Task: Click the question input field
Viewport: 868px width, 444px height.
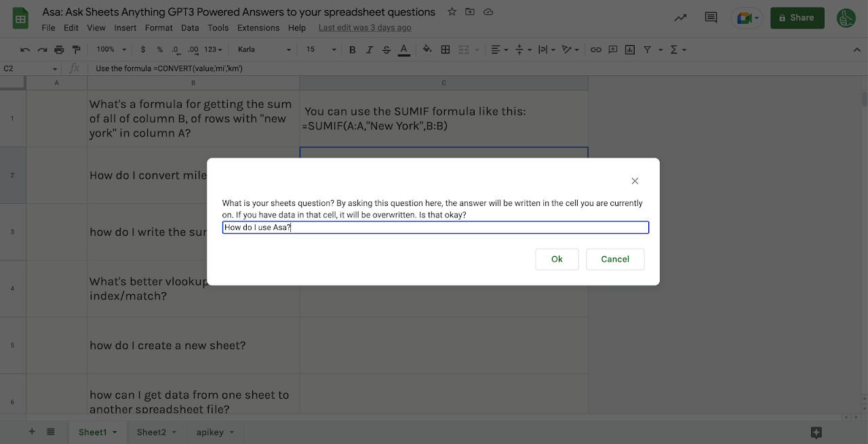Action: [x=435, y=228]
